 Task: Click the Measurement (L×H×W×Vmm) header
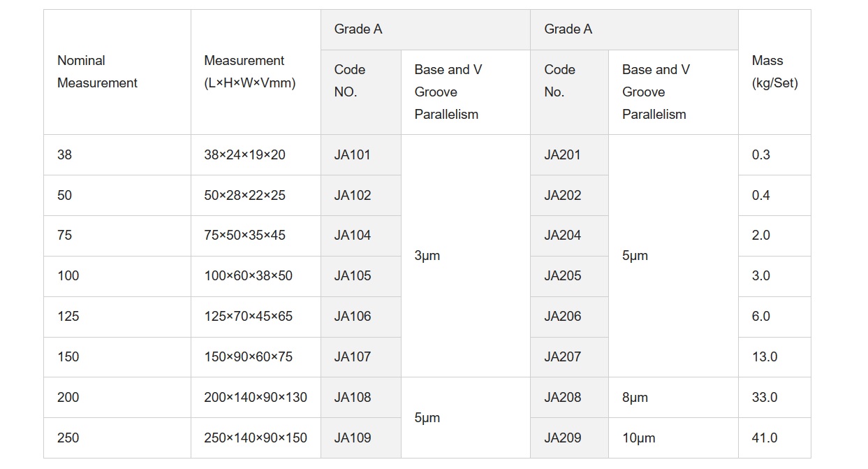coord(256,72)
